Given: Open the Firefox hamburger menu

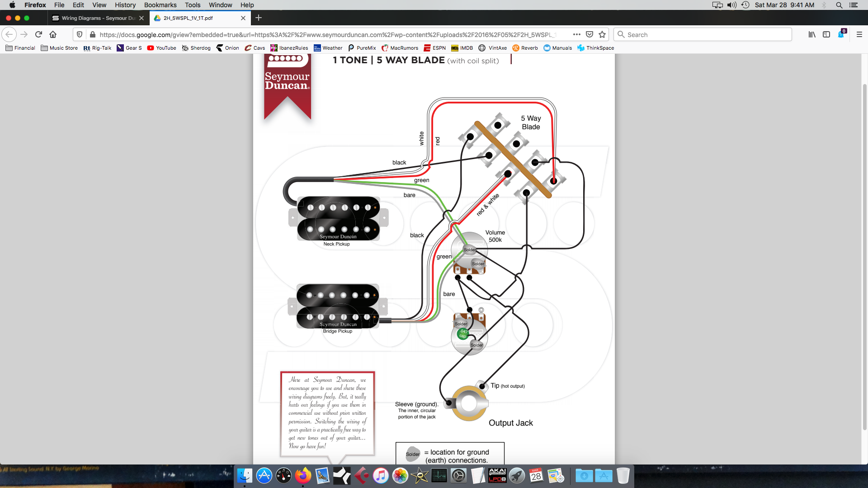Looking at the screenshot, I should (x=859, y=34).
